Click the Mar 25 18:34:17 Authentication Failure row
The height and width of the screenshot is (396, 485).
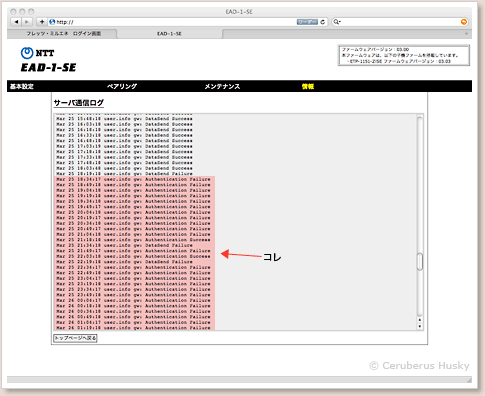[133, 179]
